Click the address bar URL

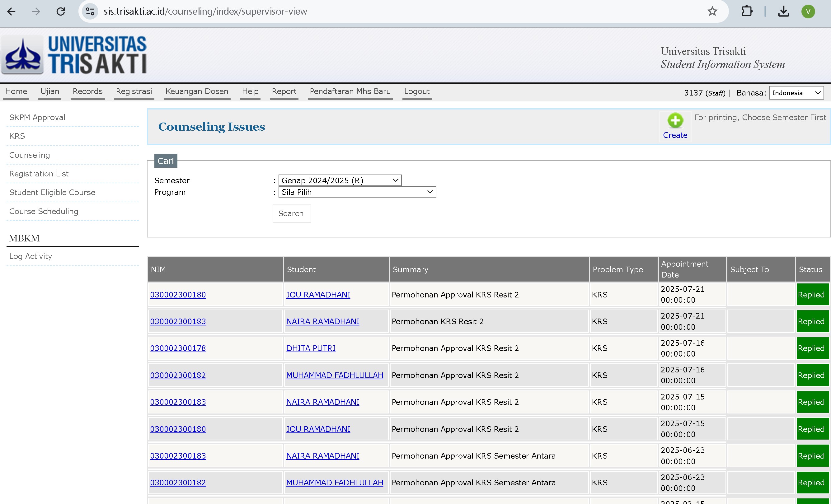click(x=205, y=12)
